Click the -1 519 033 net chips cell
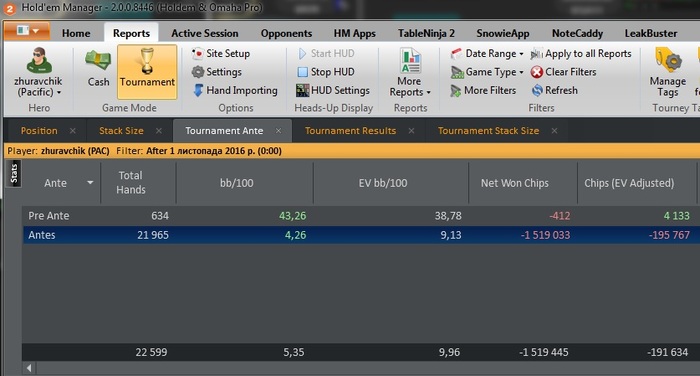 point(545,235)
